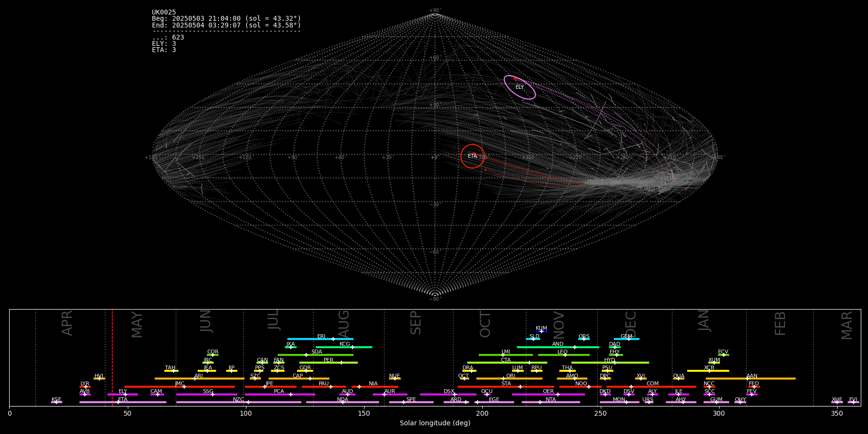Click the ETA label in the bottom timeline
868x434 pixels.
[x=123, y=400]
